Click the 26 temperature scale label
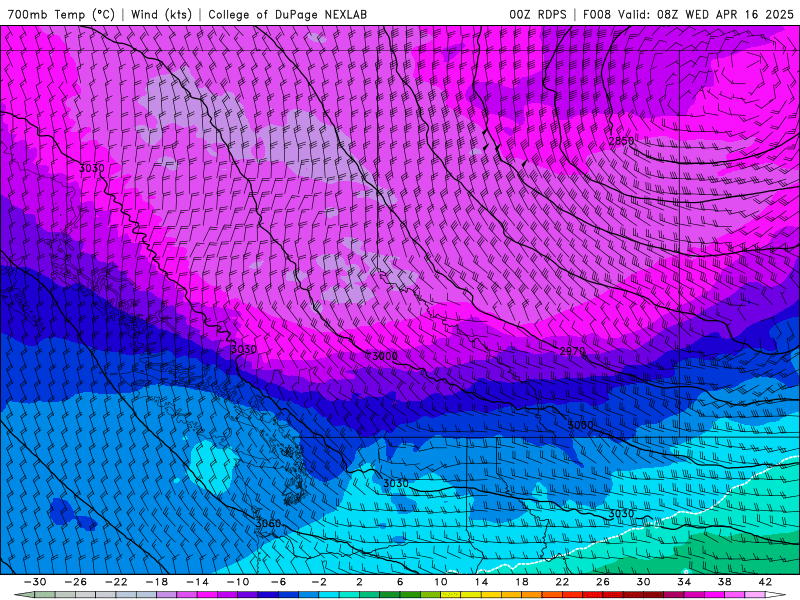Screen dimensions: 800x600 coord(603,582)
